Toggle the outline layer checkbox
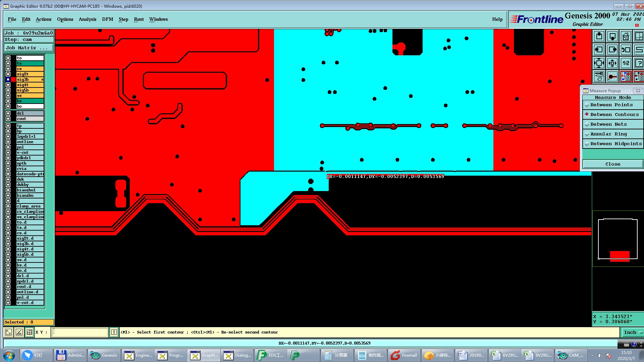 pyautogui.click(x=8, y=142)
